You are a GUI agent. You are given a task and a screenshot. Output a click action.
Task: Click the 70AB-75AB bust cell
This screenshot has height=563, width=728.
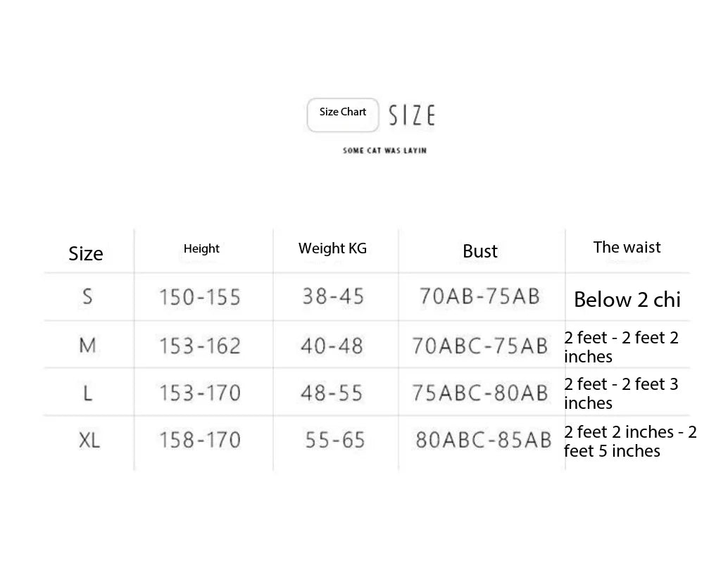tap(479, 296)
